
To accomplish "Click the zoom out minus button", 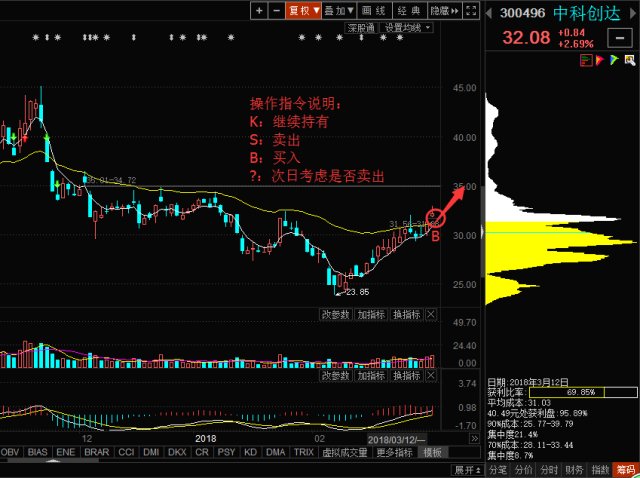I will coord(277,10).
